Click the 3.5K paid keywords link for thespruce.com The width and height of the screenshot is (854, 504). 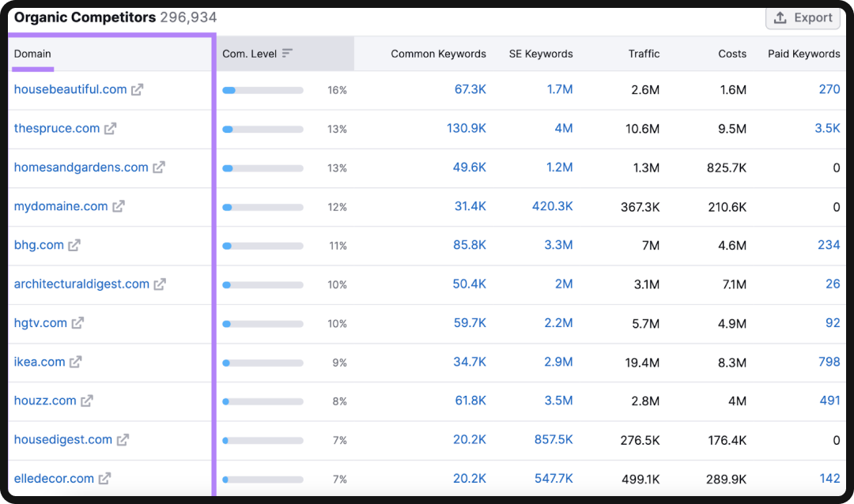pyautogui.click(x=826, y=128)
